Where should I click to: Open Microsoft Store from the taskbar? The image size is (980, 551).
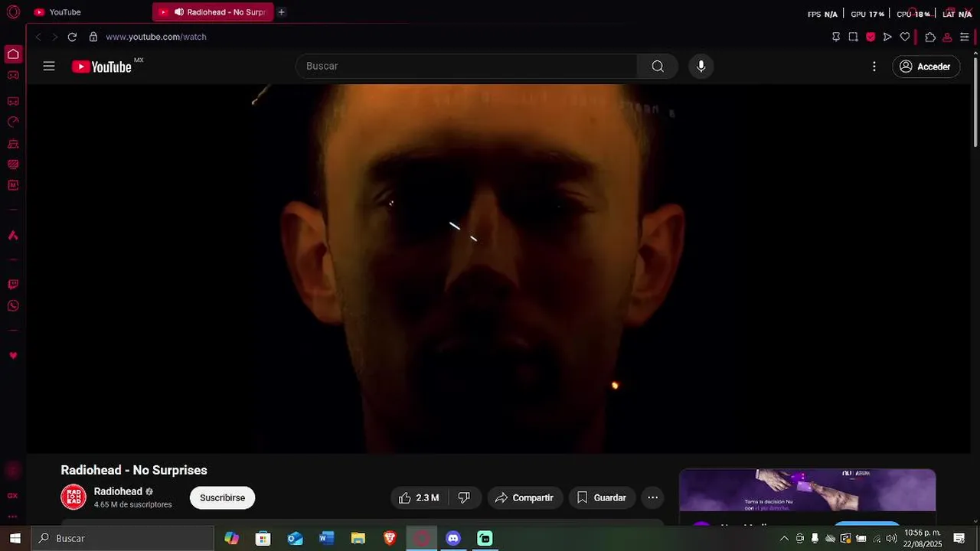[263, 539]
